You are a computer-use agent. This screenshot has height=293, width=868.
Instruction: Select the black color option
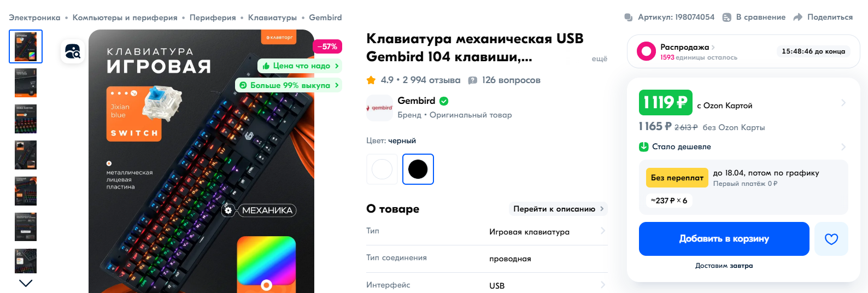[x=418, y=169]
